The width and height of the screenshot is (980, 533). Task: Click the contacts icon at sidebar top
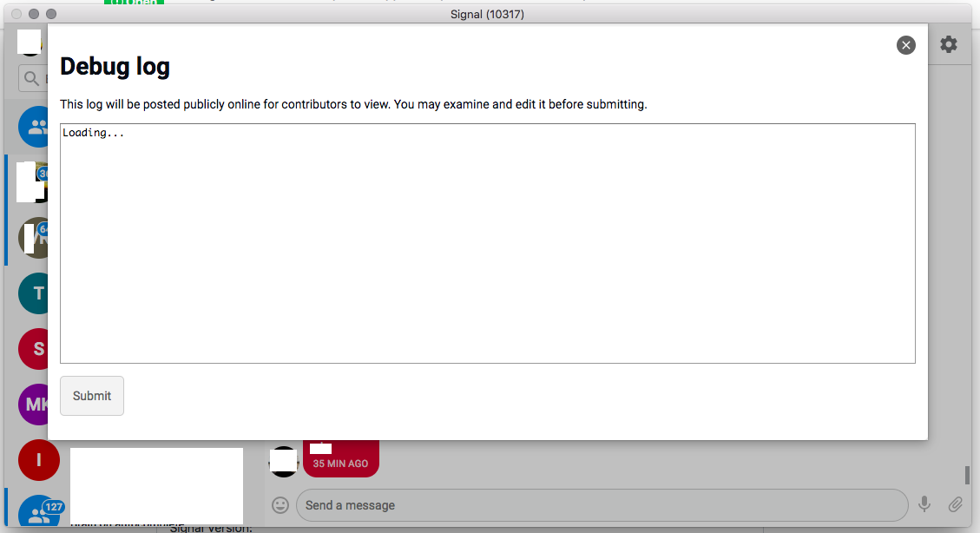click(36, 126)
